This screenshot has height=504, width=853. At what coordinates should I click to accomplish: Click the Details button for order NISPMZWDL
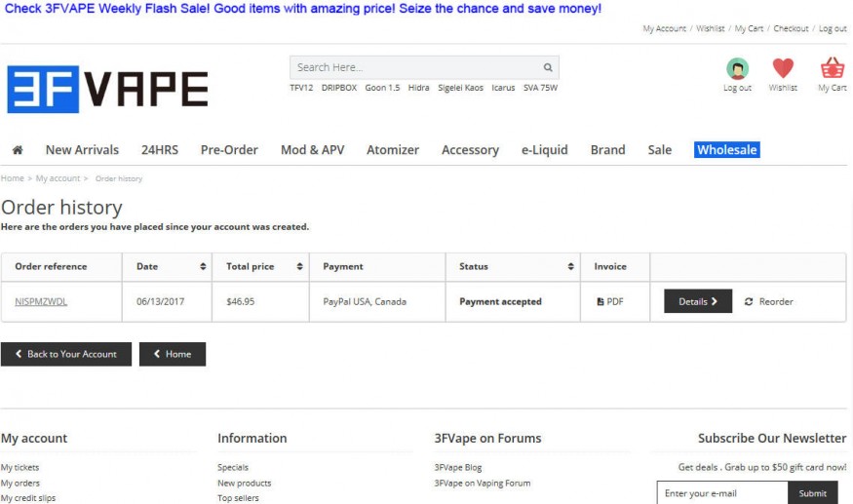(x=698, y=301)
